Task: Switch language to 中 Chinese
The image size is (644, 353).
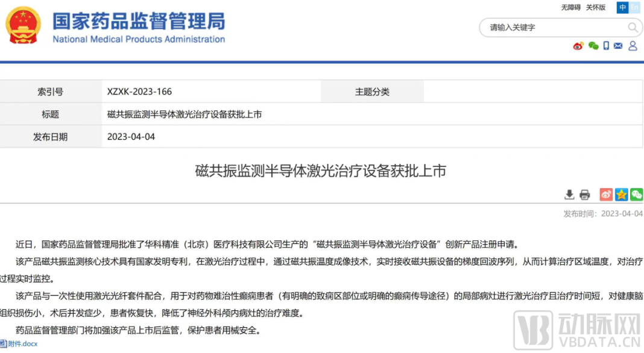Action: [x=623, y=7]
